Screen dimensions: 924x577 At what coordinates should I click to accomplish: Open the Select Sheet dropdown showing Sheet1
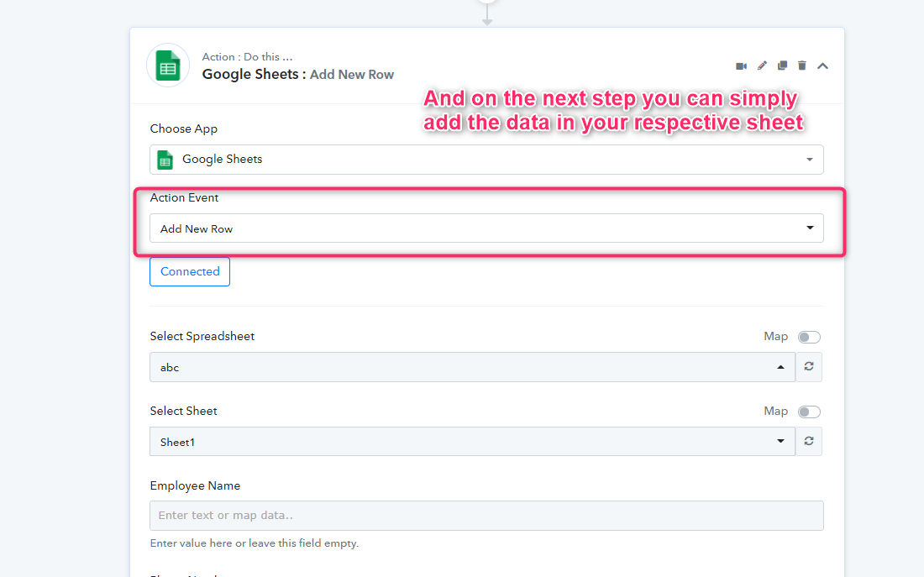point(473,442)
